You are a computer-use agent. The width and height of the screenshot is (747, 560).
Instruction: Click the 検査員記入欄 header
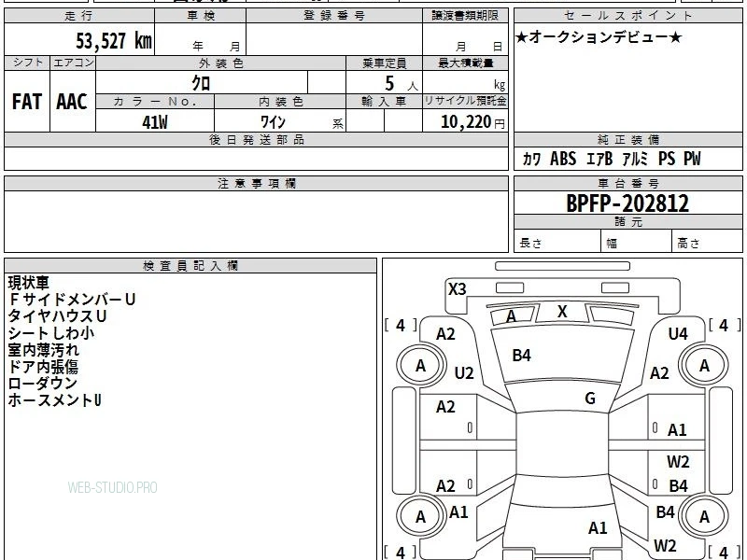[190, 266]
